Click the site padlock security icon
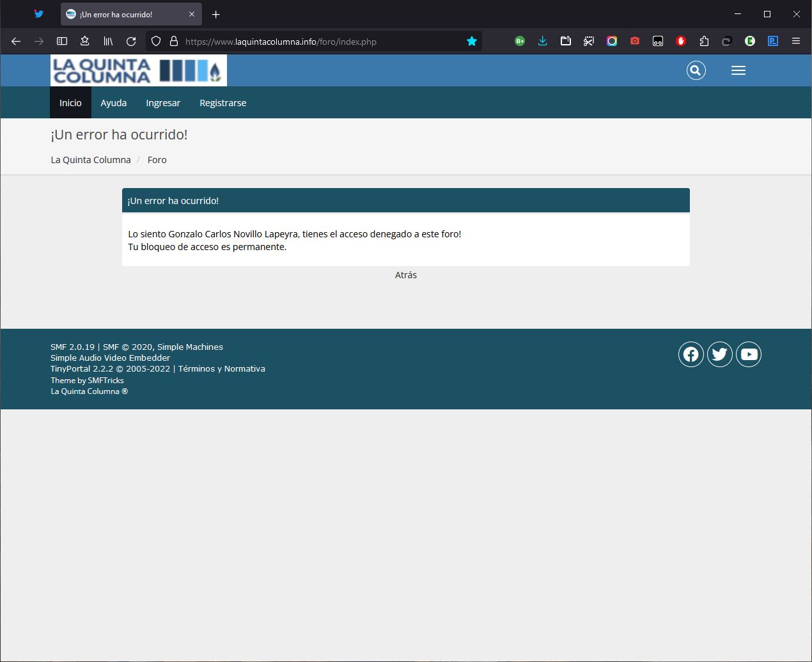 173,42
